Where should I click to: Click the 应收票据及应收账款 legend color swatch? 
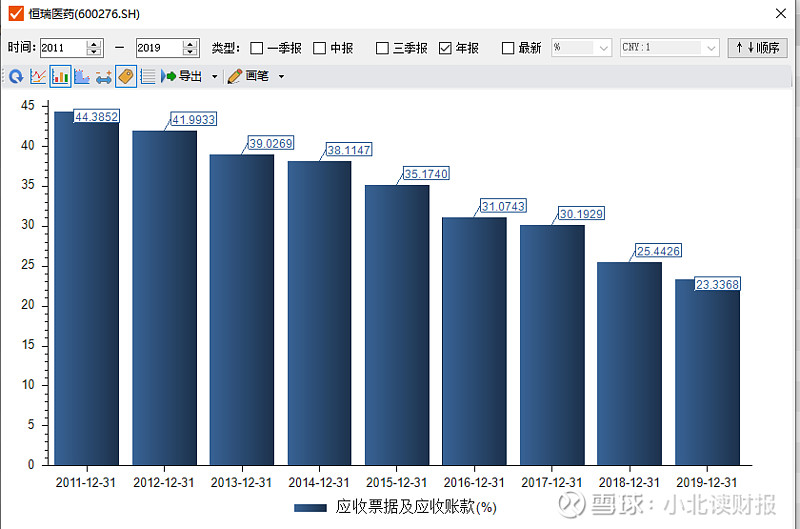pyautogui.click(x=310, y=508)
